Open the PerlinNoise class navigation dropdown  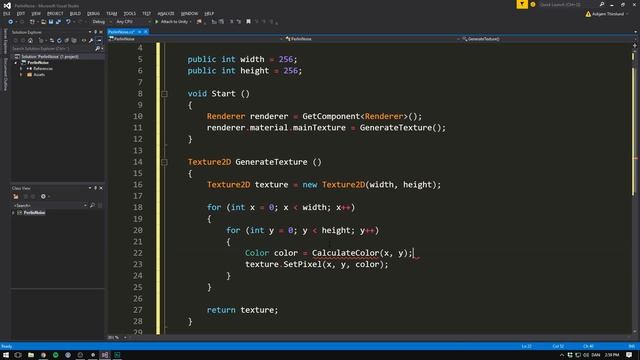(371, 39)
